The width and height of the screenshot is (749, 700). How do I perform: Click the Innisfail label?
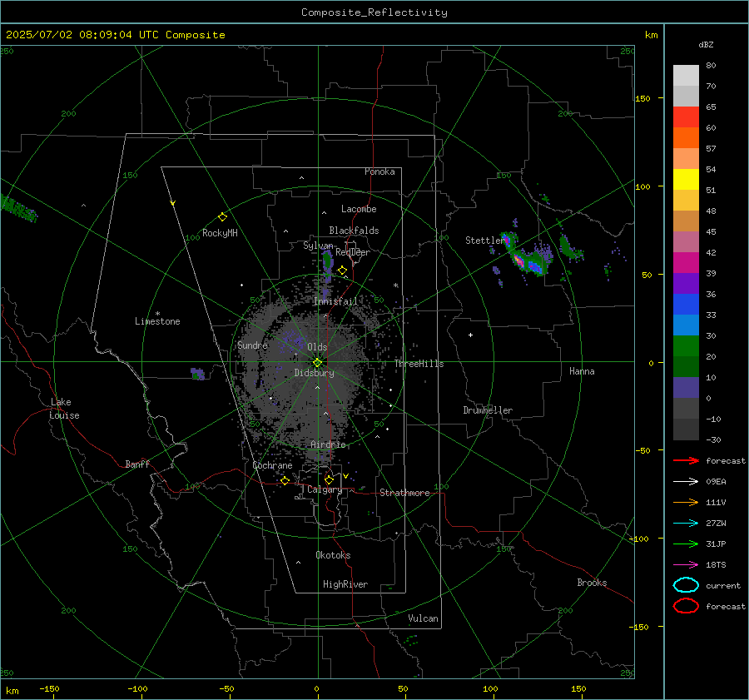point(335,301)
